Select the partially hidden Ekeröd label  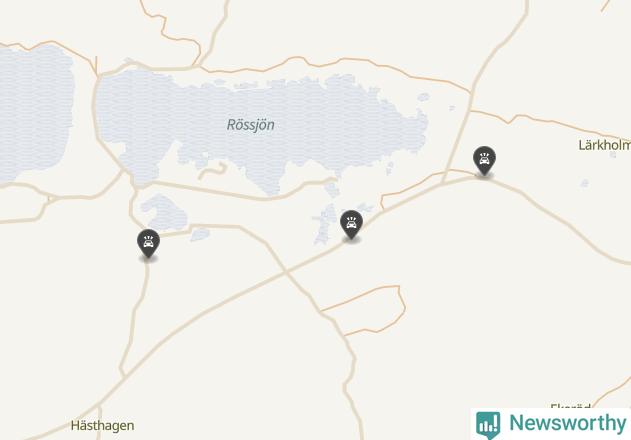570,406
